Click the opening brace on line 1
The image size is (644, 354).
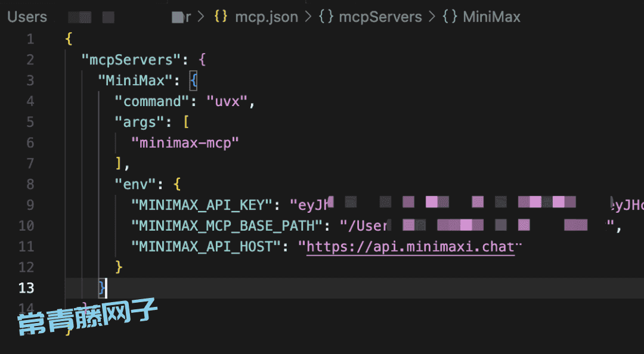tap(69, 39)
